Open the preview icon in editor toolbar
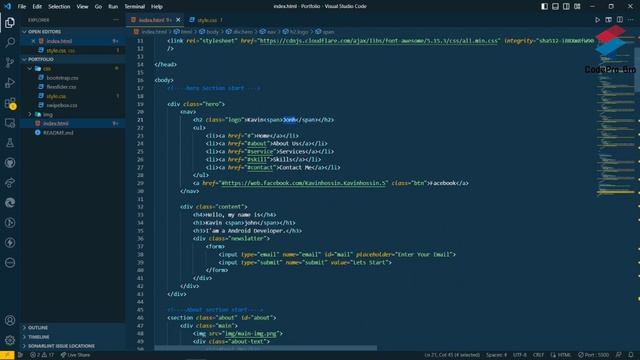The image size is (640, 360). coord(609,20)
